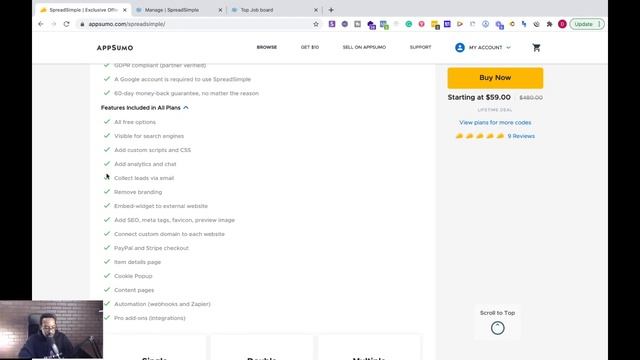
Task: Select 'Collect leads via email' text
Action: 144,178
